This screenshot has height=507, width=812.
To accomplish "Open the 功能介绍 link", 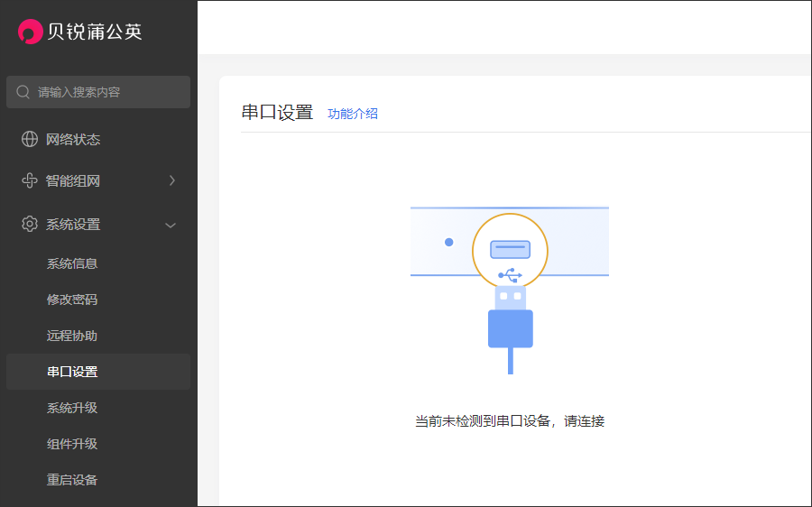I will [353, 114].
